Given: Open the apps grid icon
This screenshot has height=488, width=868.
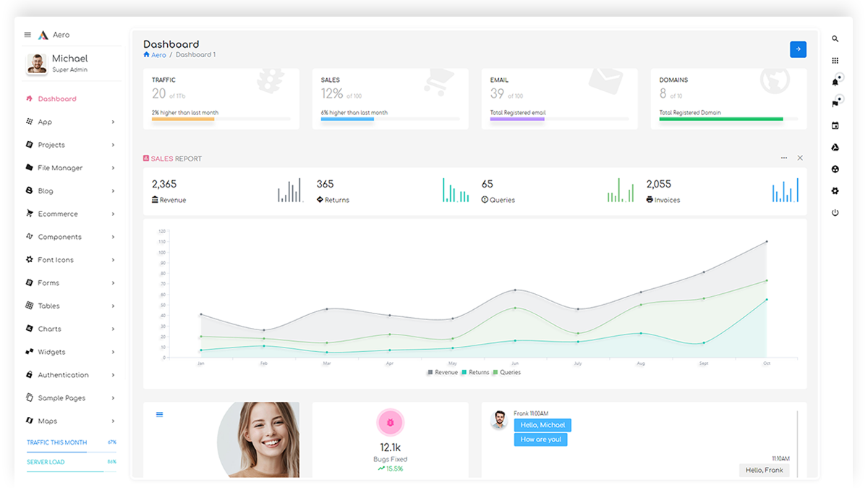Looking at the screenshot, I should click(835, 61).
